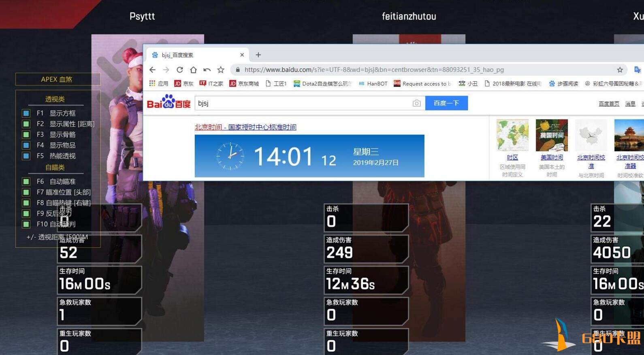Click the player name Psyttt
The image size is (644, 355).
142,16
